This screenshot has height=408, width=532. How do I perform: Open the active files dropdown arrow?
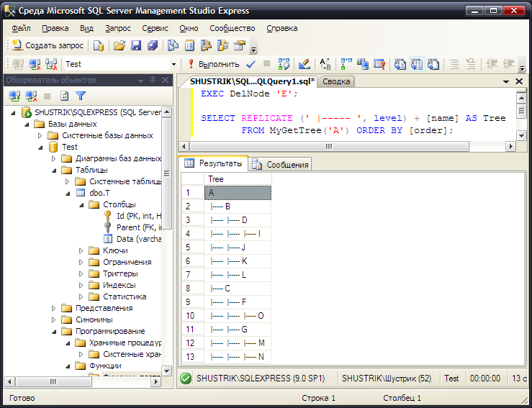[506, 82]
